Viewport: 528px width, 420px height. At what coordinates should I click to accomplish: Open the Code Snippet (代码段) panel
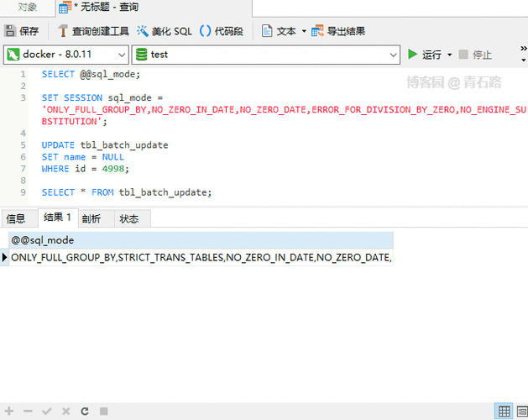pyautogui.click(x=222, y=31)
